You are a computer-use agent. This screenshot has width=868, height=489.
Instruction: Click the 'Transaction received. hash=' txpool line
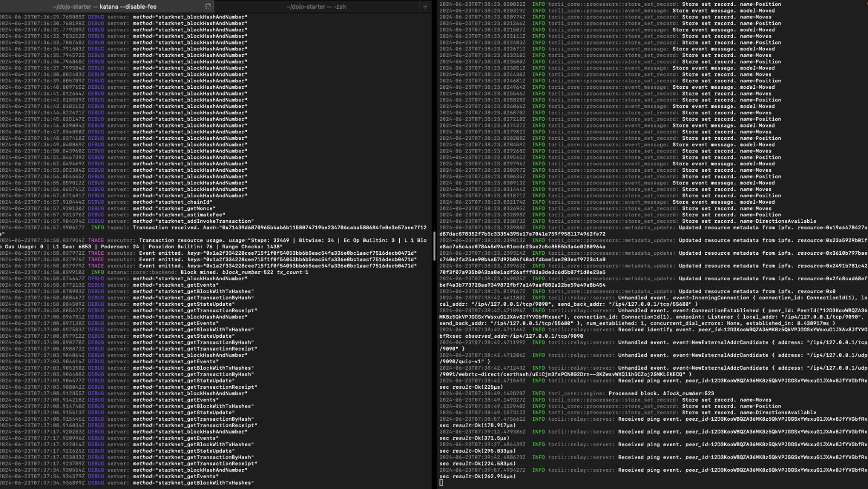[213, 228]
